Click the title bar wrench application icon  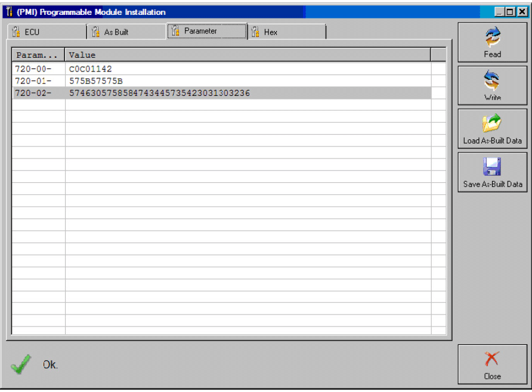pyautogui.click(x=9, y=12)
